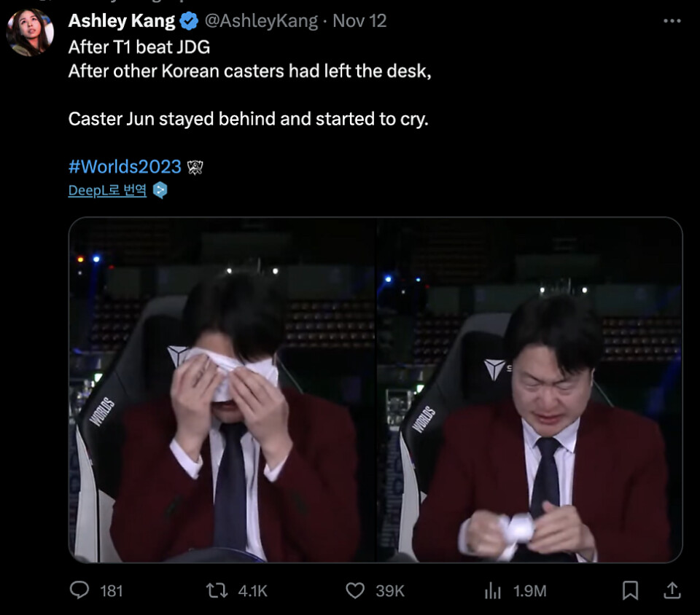
Task: Click the Ashley Kang display name
Action: click(x=122, y=22)
